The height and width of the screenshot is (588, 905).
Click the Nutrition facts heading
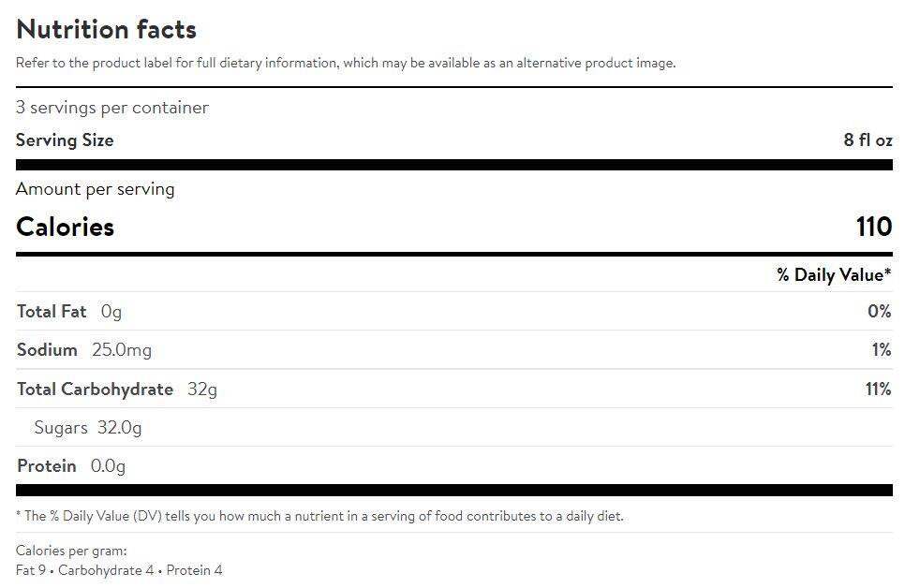106,29
